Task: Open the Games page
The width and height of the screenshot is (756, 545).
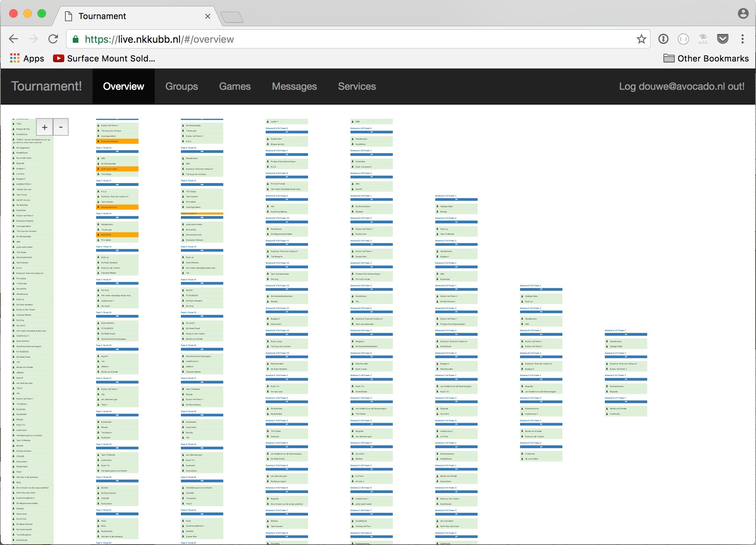Action: pyautogui.click(x=235, y=86)
